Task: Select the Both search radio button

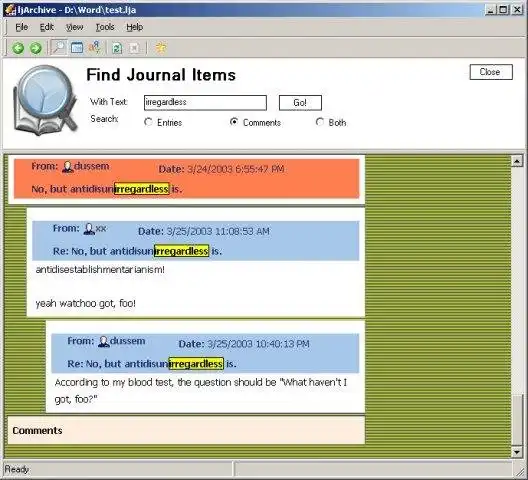Action: (320, 122)
